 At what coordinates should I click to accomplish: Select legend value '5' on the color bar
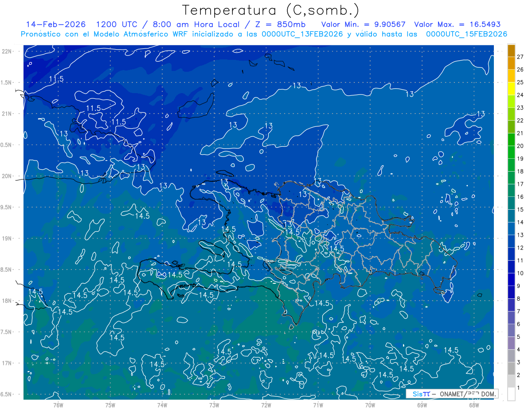click(519, 337)
